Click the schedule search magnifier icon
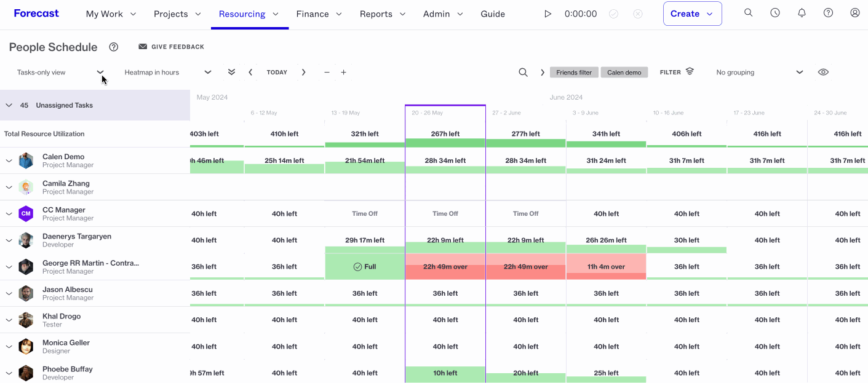 (x=523, y=72)
